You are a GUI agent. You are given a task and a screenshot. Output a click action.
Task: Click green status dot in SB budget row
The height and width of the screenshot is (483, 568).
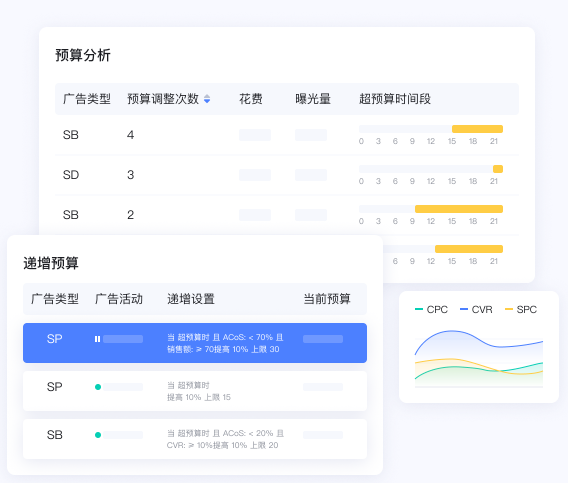98,435
